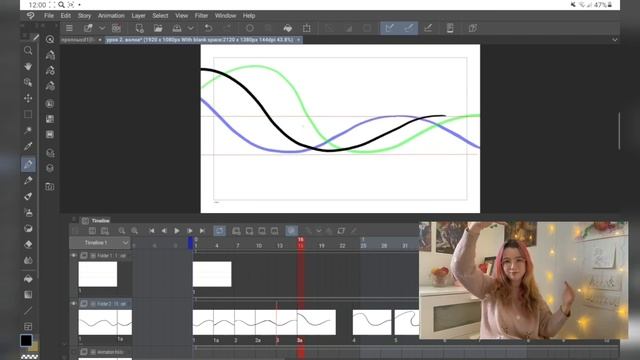Screen dimensions: 640x360
Task: Click the Open file folder icon
Action: (x=158, y=28)
